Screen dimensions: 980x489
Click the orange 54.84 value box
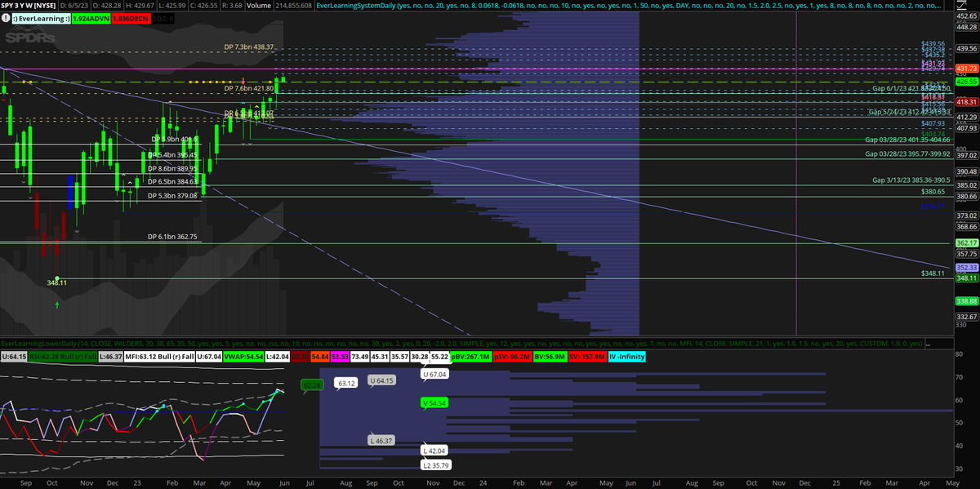pos(319,357)
